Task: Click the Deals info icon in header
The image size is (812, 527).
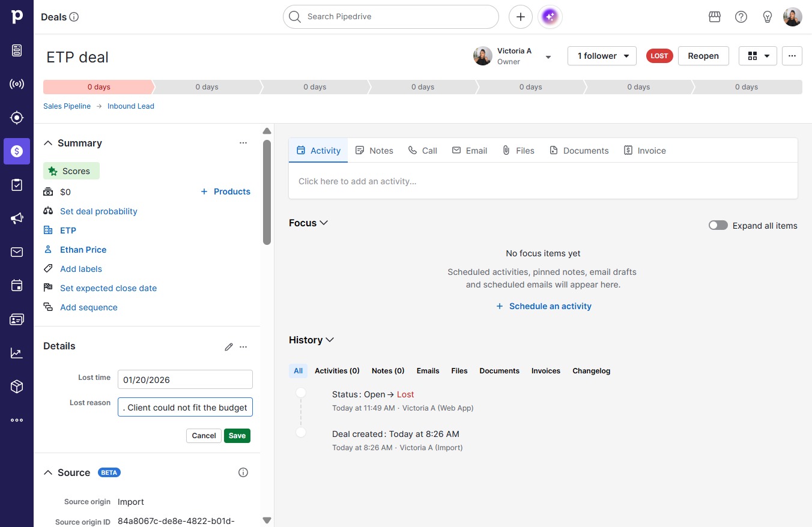Action: [x=74, y=17]
